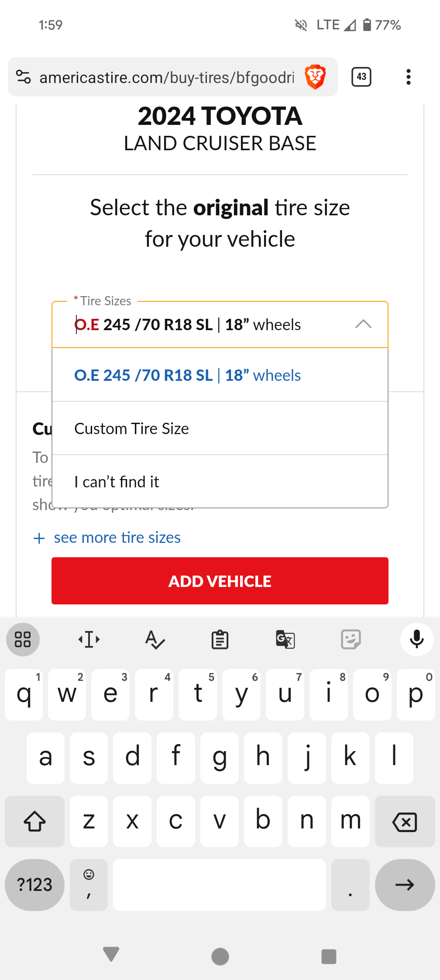Image resolution: width=440 pixels, height=980 pixels.
Task: Tap the 1:59 clock in status bar
Action: pos(51,25)
